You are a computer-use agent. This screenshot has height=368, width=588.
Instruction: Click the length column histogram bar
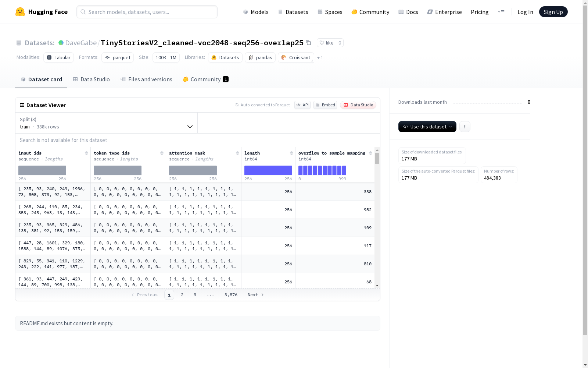click(x=268, y=170)
